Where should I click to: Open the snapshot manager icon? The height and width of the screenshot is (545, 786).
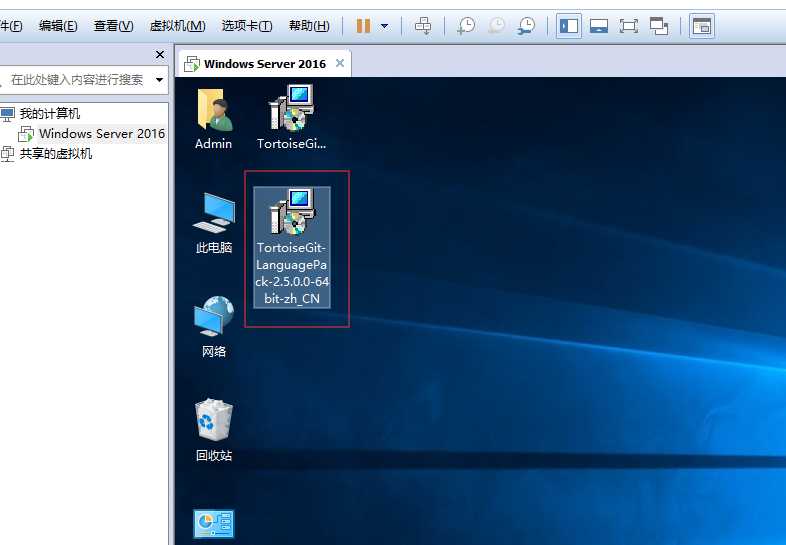pos(526,26)
